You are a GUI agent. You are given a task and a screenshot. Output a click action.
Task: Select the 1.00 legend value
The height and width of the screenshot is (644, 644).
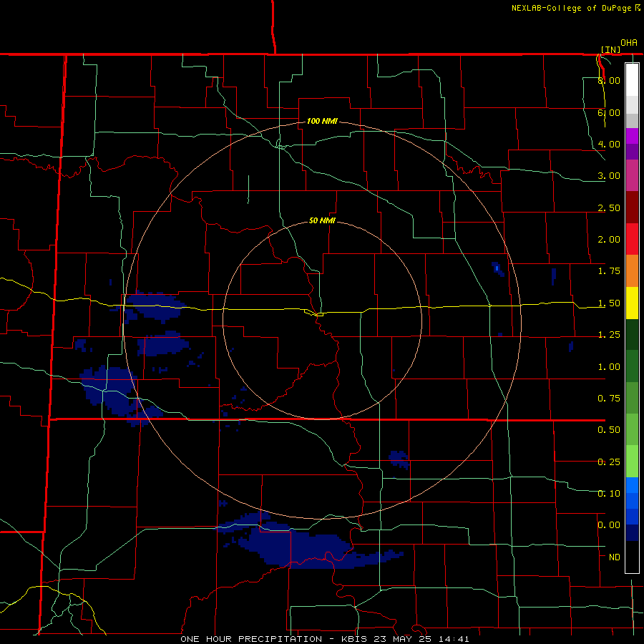[609, 367]
